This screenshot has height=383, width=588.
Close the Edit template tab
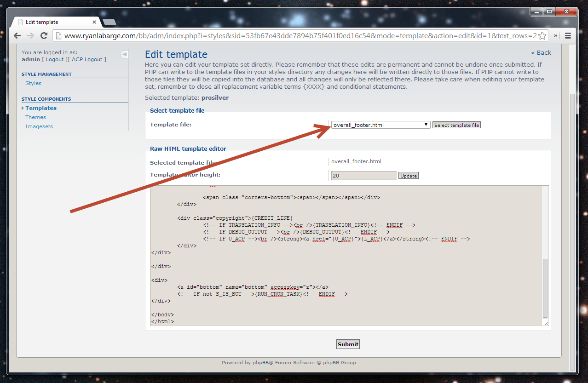(x=94, y=22)
